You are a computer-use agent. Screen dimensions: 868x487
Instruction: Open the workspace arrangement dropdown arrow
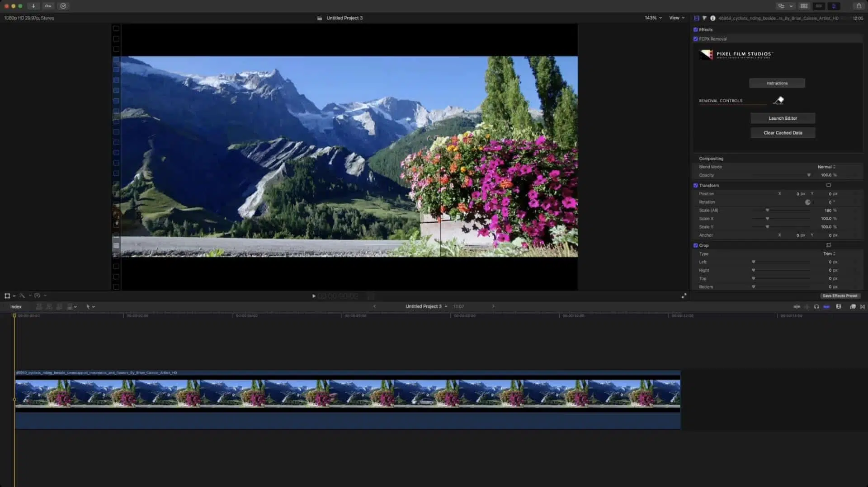[791, 6]
